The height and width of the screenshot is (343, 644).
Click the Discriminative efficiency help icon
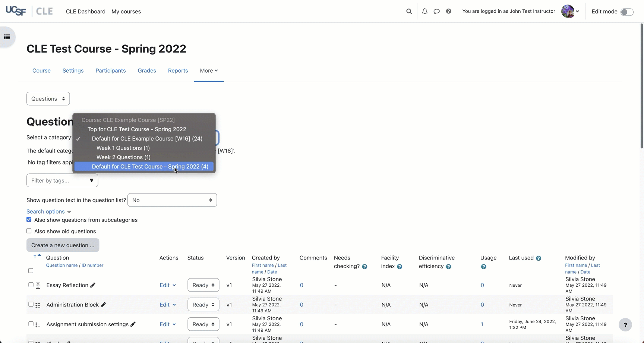[x=448, y=267]
